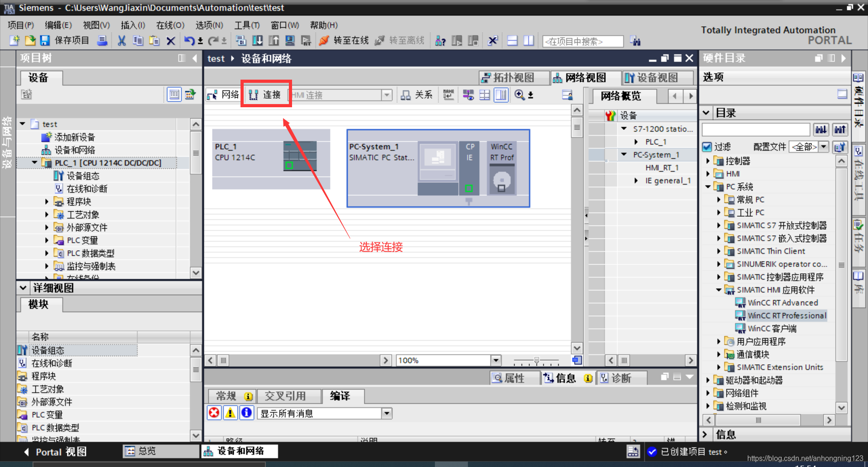Screen dimensions: 868x467
Task: Click the accessible devices icon
Action: coord(440,41)
